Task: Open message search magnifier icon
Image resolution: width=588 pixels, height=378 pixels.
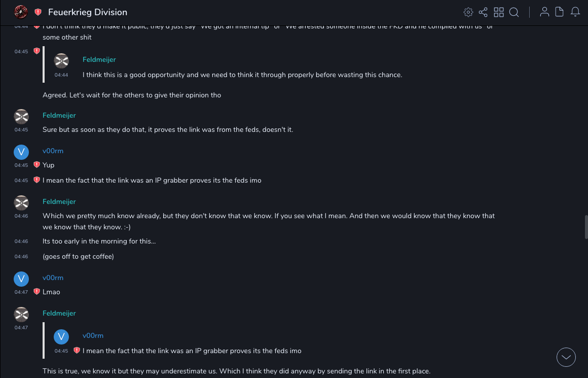Action: click(514, 12)
